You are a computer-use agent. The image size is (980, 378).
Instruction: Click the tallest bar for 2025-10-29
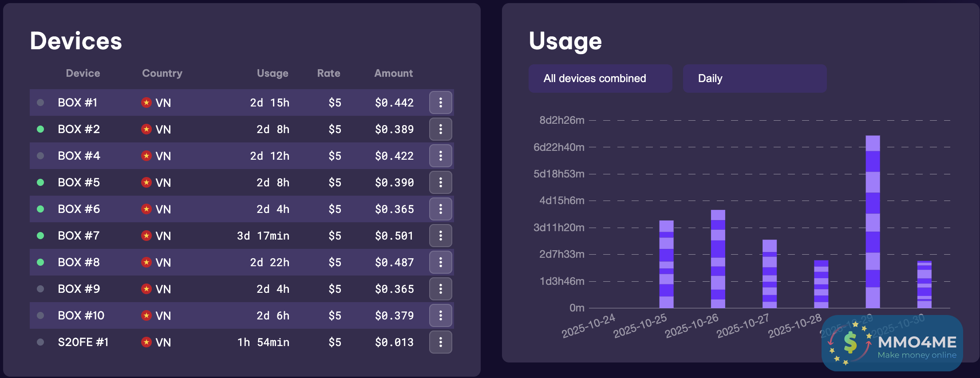coord(873,222)
